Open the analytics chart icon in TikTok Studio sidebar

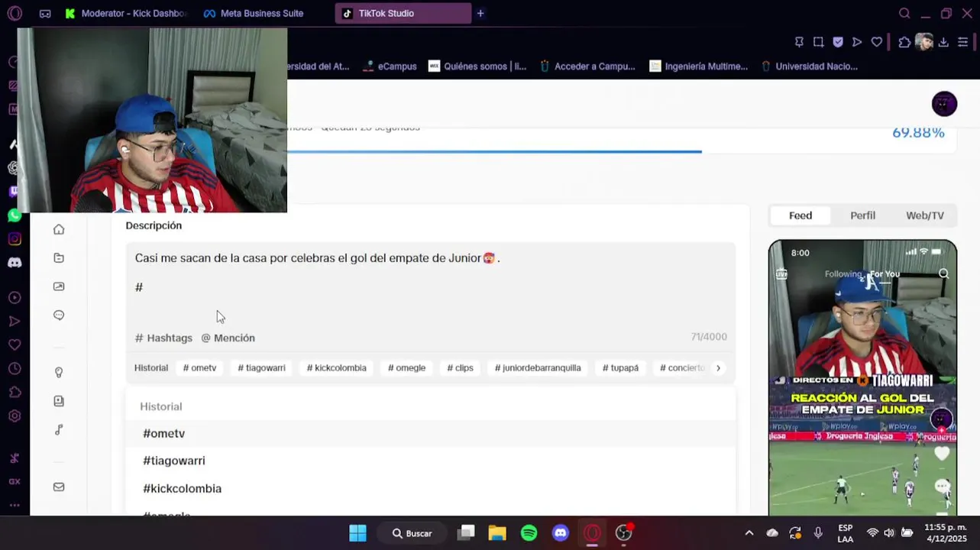pyautogui.click(x=59, y=286)
